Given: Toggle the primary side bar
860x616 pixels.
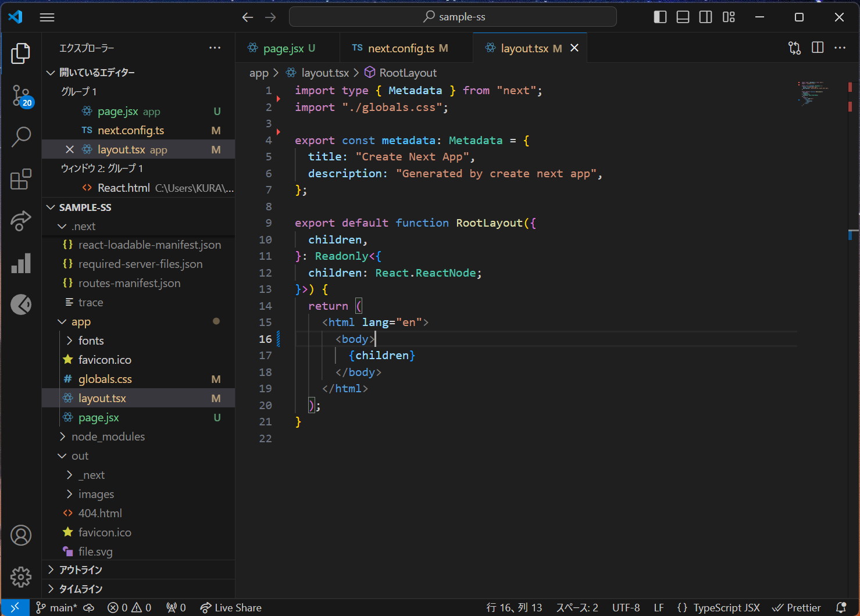Looking at the screenshot, I should [660, 17].
